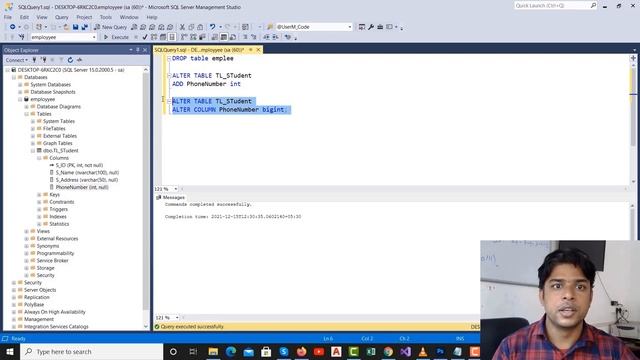Click the Save All icon
Viewport: 640px width, 360px height.
84,27
